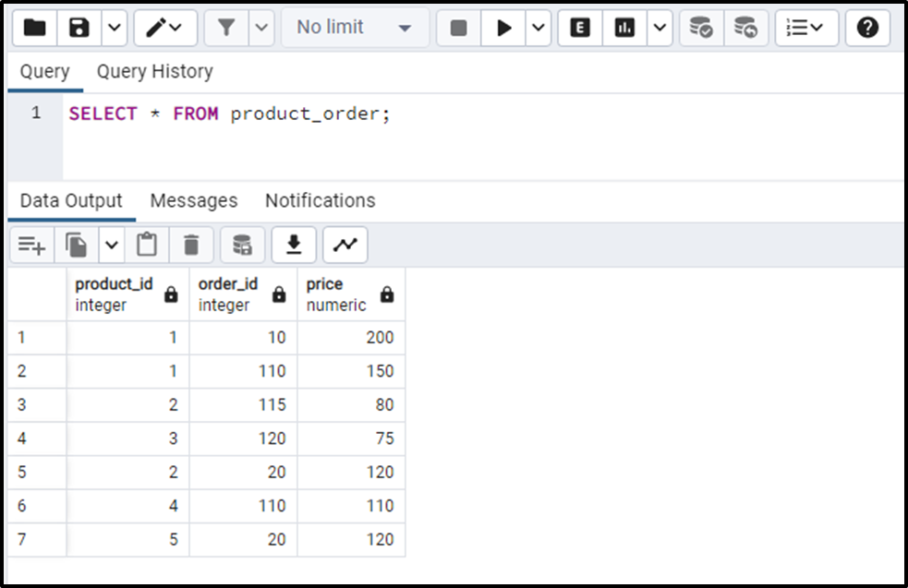908x588 pixels.
Task: Click the Explain Analyze chart icon
Action: [625, 28]
